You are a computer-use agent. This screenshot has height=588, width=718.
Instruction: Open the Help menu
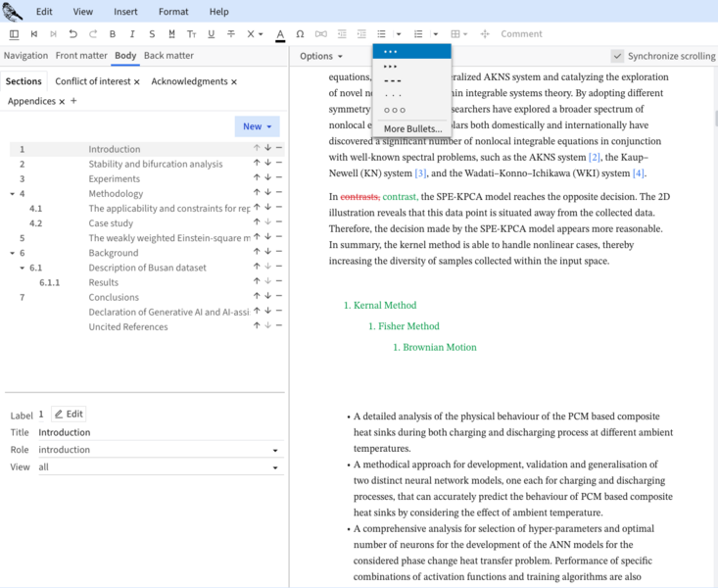click(x=218, y=12)
